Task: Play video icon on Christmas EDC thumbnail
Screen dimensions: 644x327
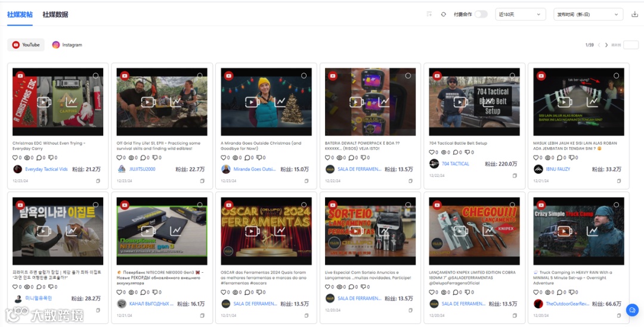Action: coord(44,102)
